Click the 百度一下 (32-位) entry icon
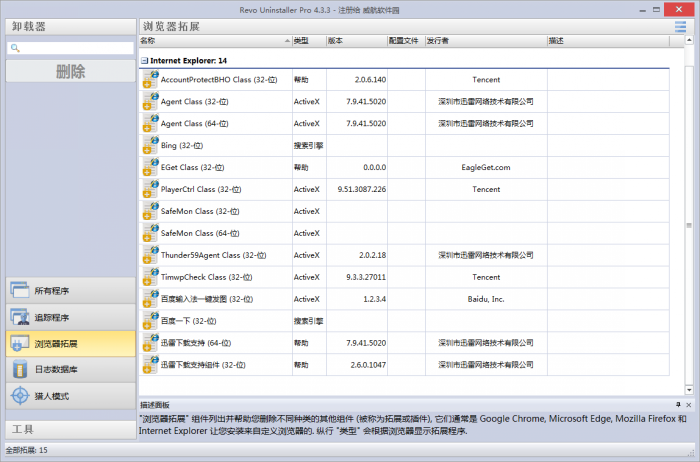This screenshot has height=462, width=700. pos(149,321)
